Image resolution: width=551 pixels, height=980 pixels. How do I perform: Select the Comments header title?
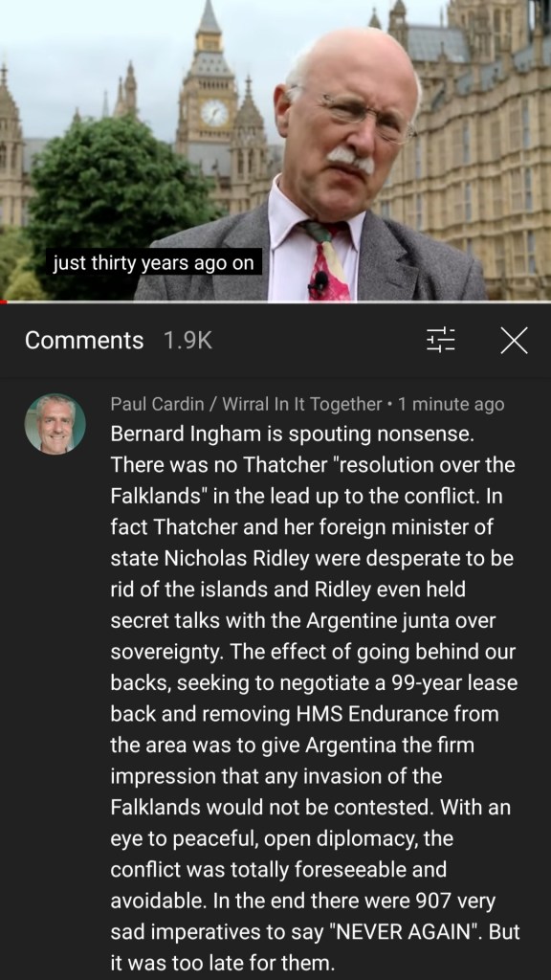coord(84,341)
